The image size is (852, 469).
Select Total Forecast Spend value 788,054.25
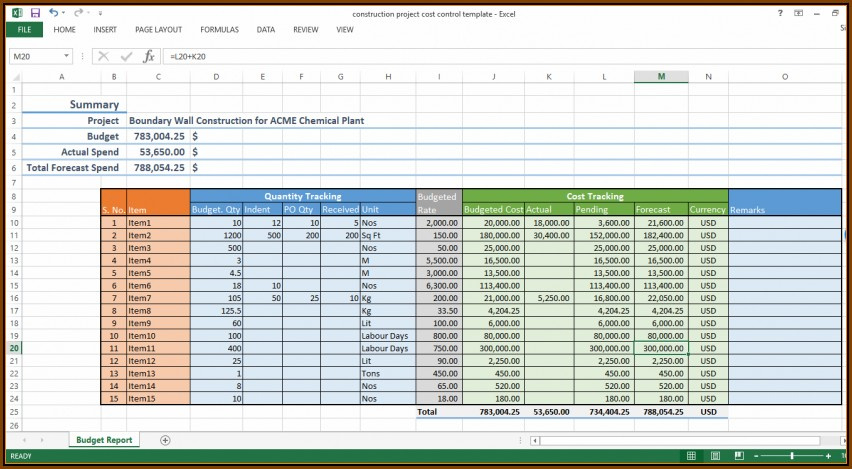click(159, 168)
